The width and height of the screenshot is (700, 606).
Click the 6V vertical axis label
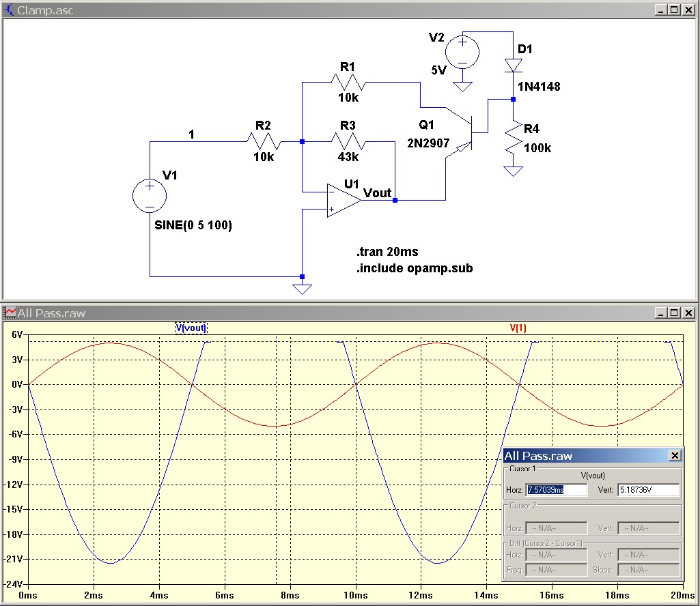coord(17,334)
